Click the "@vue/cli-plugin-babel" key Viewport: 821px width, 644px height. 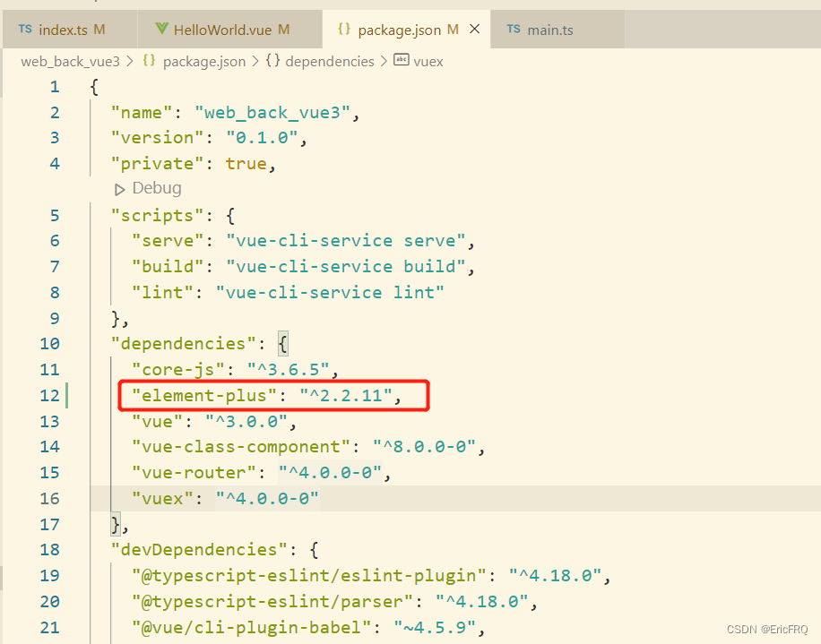click(251, 627)
